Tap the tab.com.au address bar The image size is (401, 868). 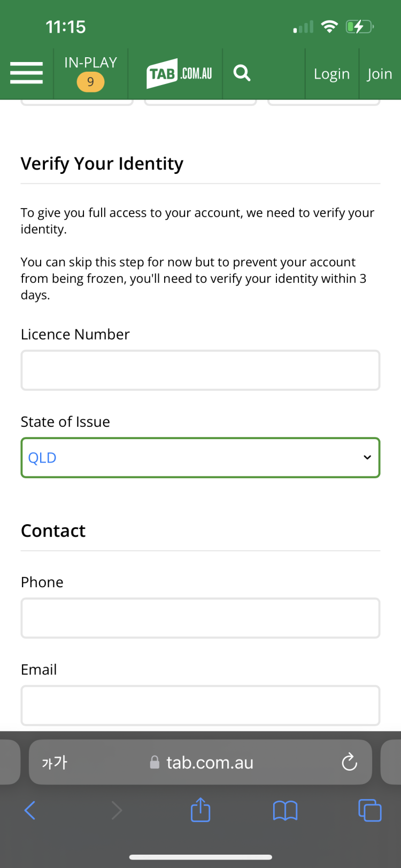(210, 762)
